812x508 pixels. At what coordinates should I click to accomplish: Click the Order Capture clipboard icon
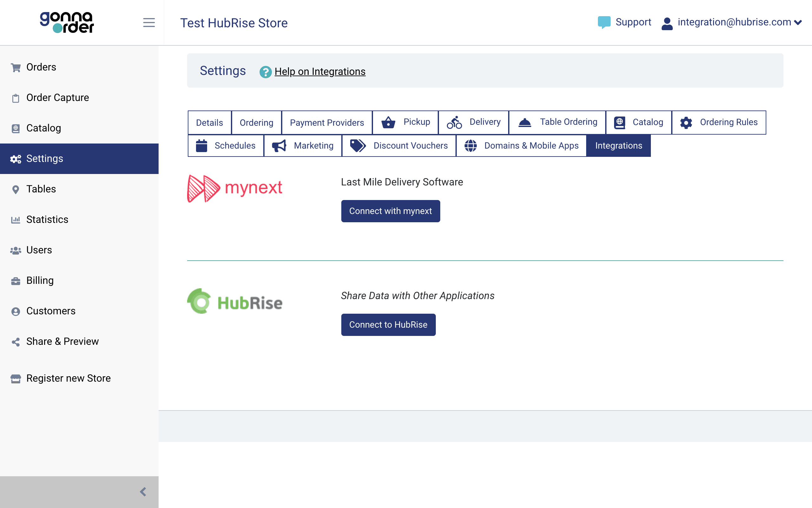(x=16, y=98)
